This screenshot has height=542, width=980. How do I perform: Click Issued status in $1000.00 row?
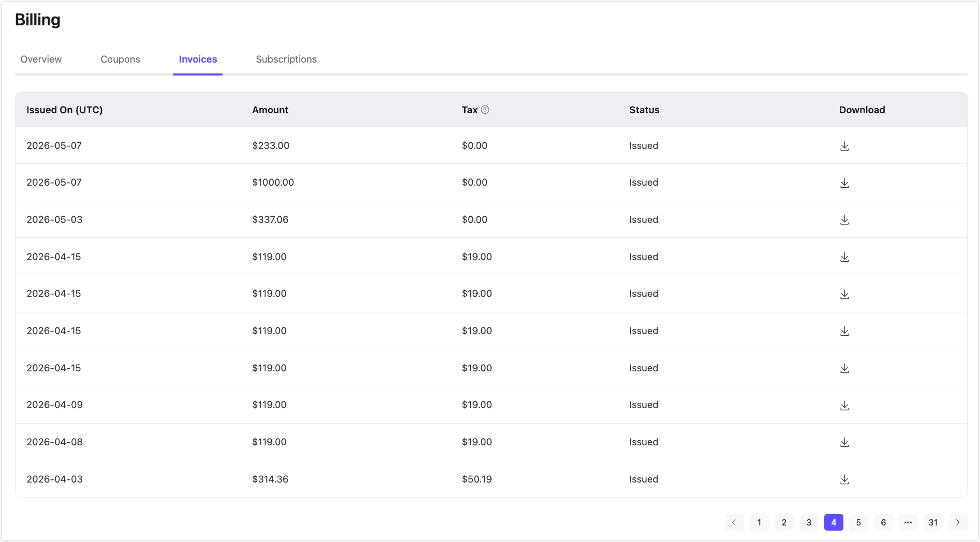coord(644,183)
